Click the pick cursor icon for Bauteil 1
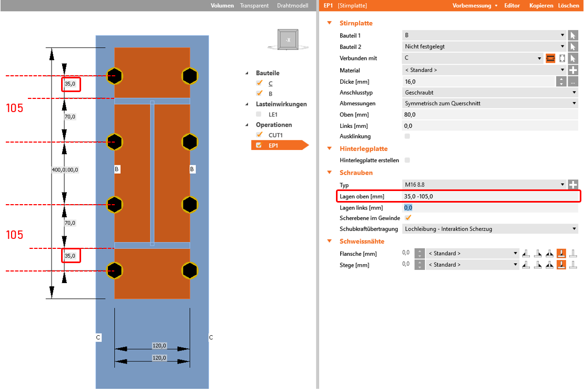Image resolution: width=584 pixels, height=392 pixels. (x=573, y=35)
